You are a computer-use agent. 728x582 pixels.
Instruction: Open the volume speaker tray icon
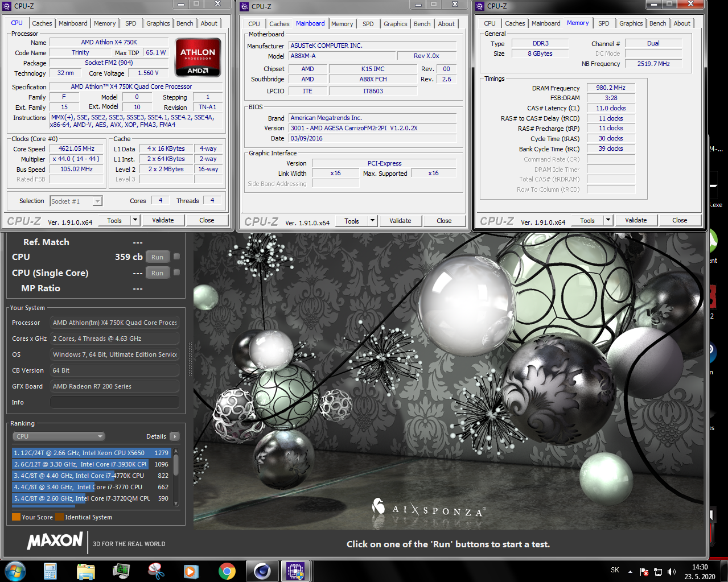[x=672, y=572]
